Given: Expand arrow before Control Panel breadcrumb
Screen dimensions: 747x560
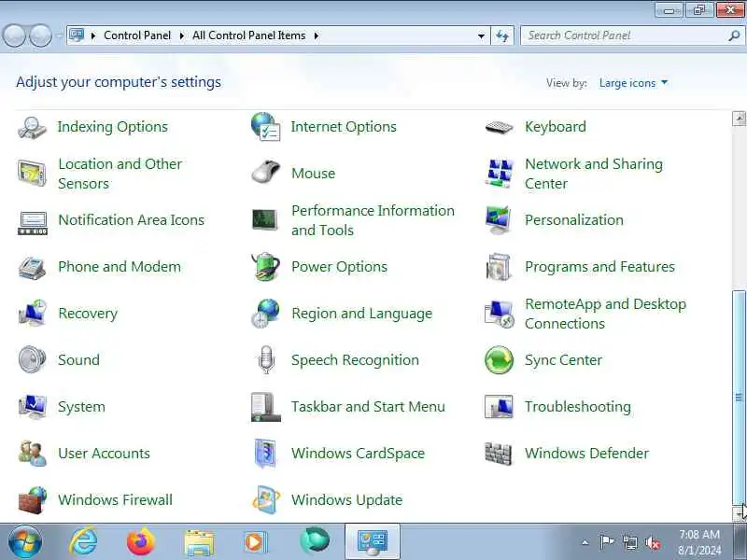Looking at the screenshot, I should click(x=93, y=35).
